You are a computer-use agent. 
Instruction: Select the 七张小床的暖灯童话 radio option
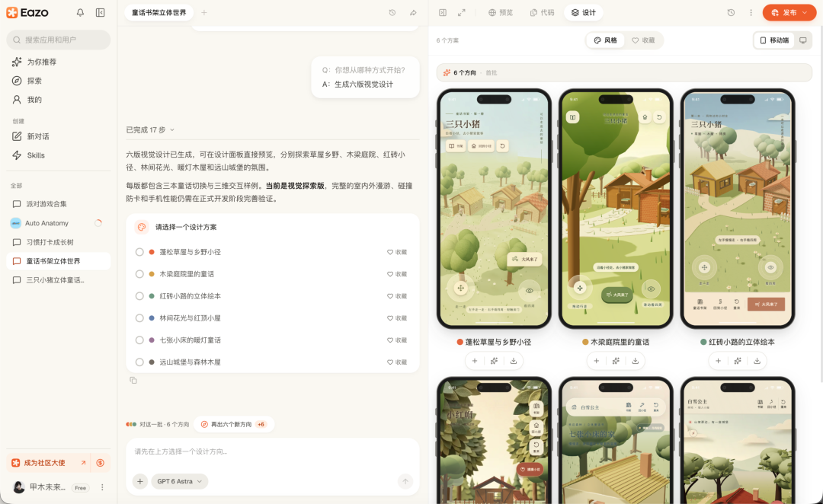coord(139,340)
